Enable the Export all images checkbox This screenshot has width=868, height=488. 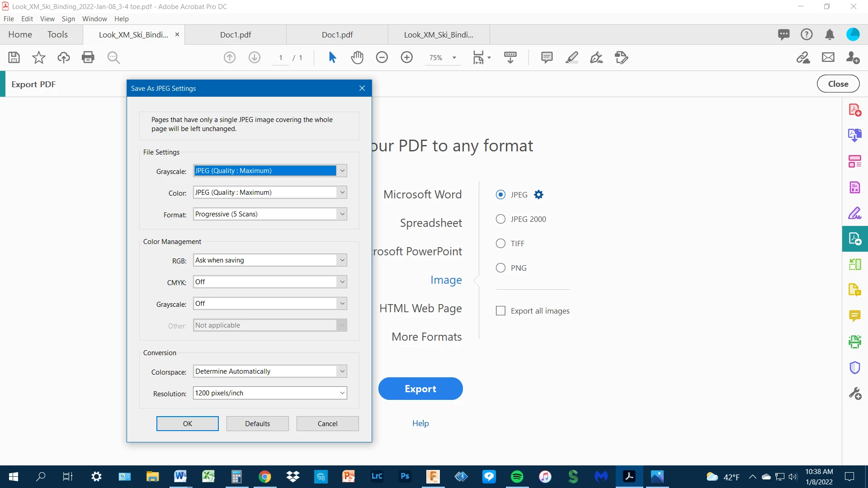[x=500, y=311]
